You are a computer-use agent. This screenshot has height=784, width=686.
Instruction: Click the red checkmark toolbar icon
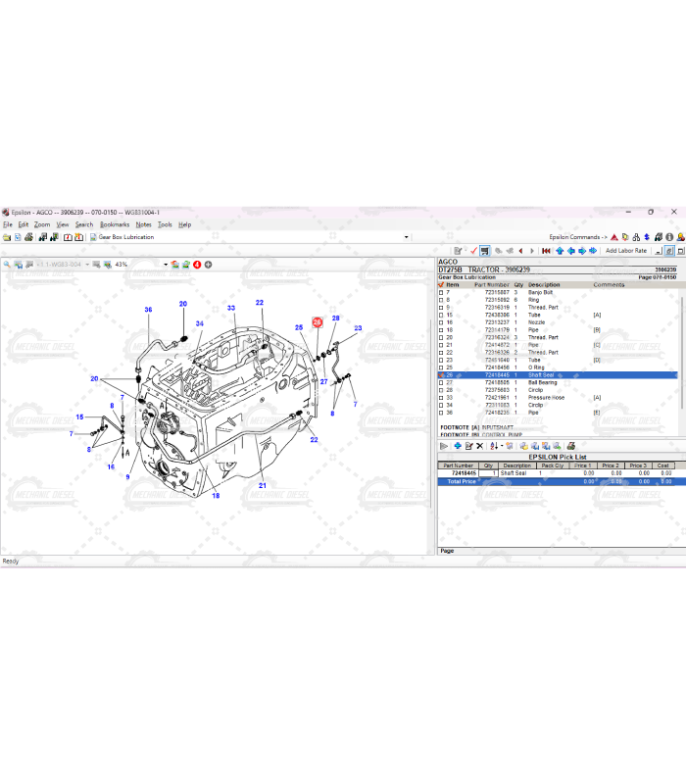472,251
